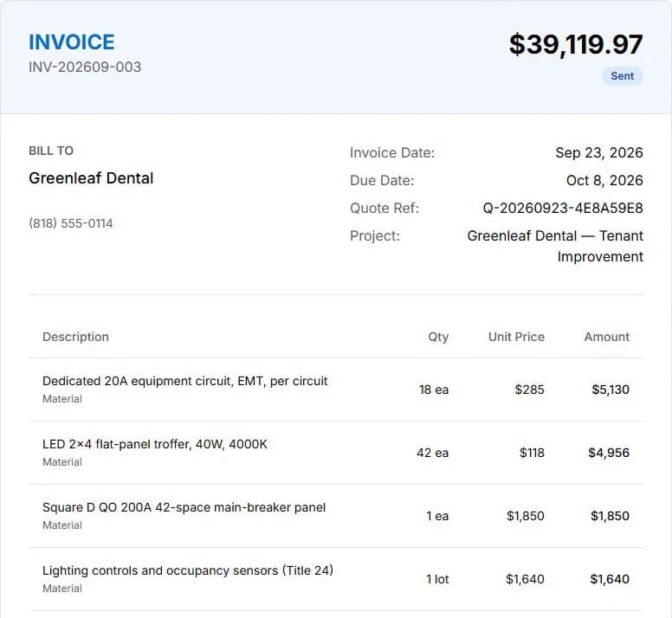Select the Lighting controls and occupancy sensors description
672x618 pixels.
pos(188,570)
